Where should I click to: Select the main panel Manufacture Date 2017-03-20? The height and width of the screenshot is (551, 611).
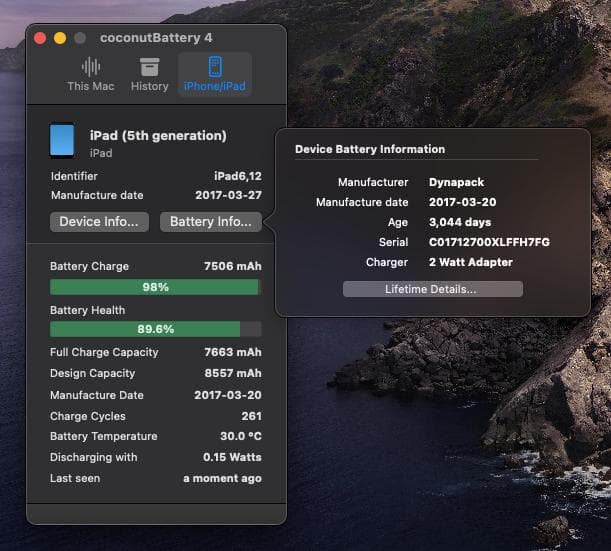[x=228, y=395]
